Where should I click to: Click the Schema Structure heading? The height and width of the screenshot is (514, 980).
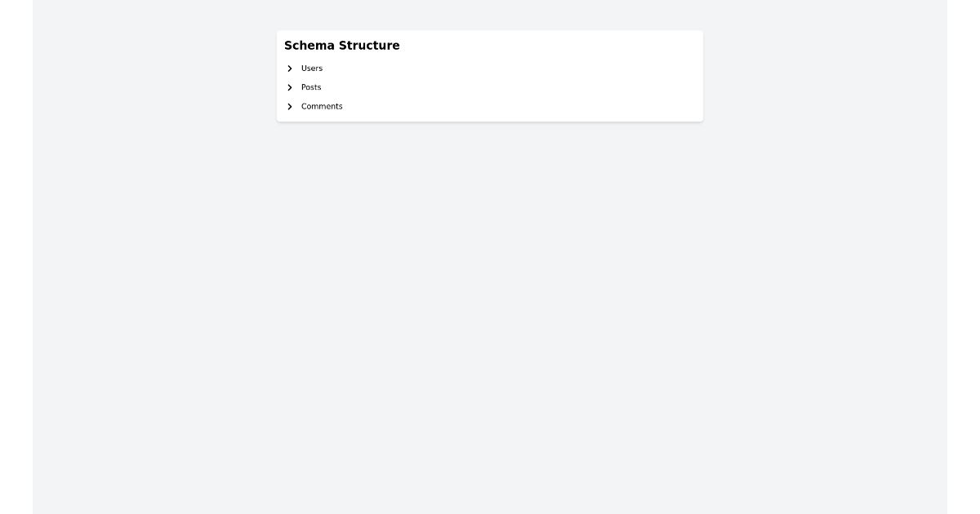click(x=342, y=46)
